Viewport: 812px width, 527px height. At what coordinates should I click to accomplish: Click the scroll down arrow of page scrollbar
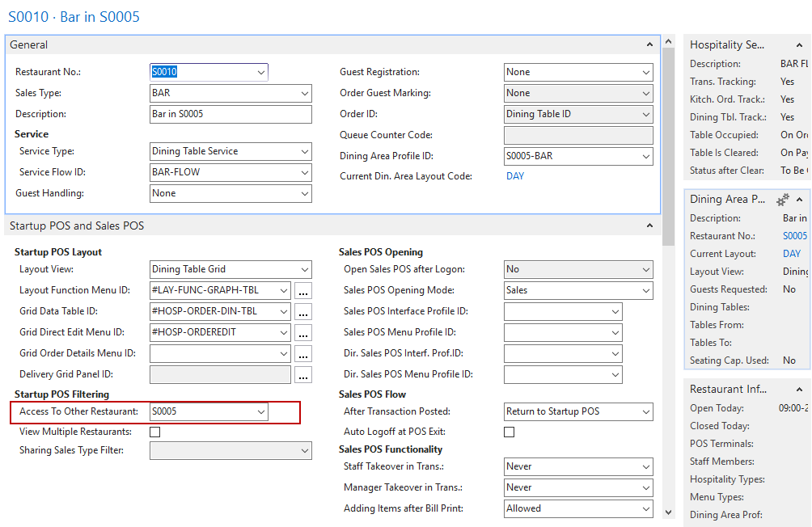tap(668, 512)
